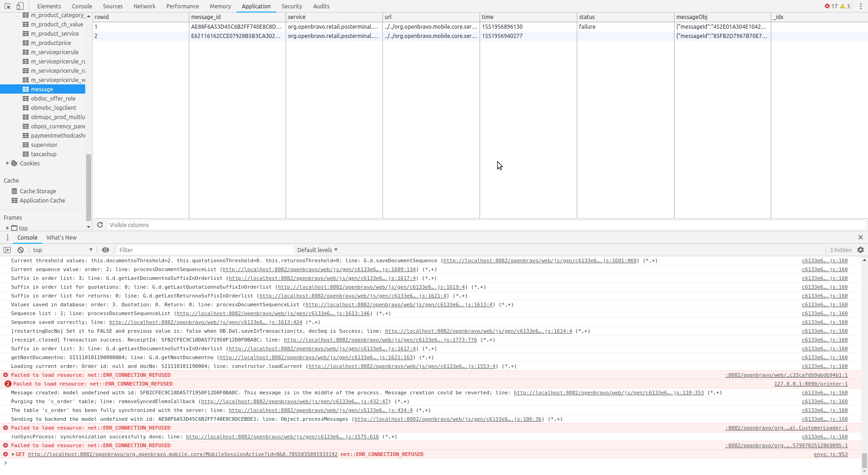This screenshot has height=475, width=868.
Task: Select the obmobc_logclient table
Action: pos(53,108)
